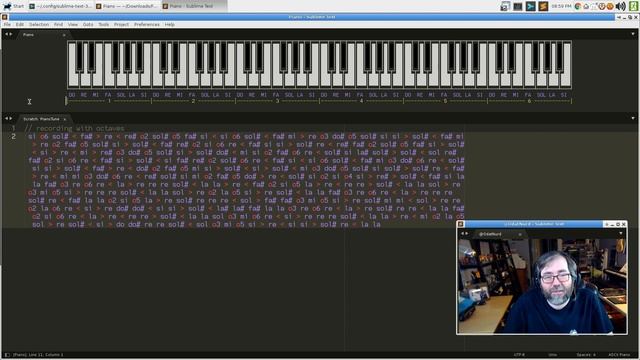Viewport: 640px width, 360px height.
Task: Click the green exit icon in the panel corner
Action: 633,6
